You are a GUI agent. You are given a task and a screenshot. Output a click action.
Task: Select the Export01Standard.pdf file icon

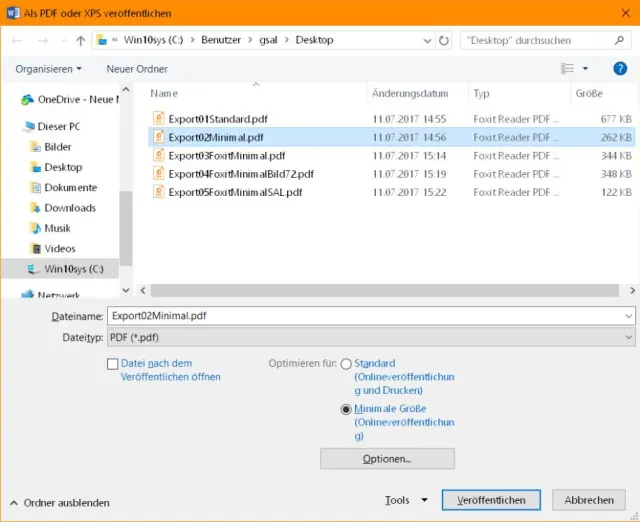158,119
